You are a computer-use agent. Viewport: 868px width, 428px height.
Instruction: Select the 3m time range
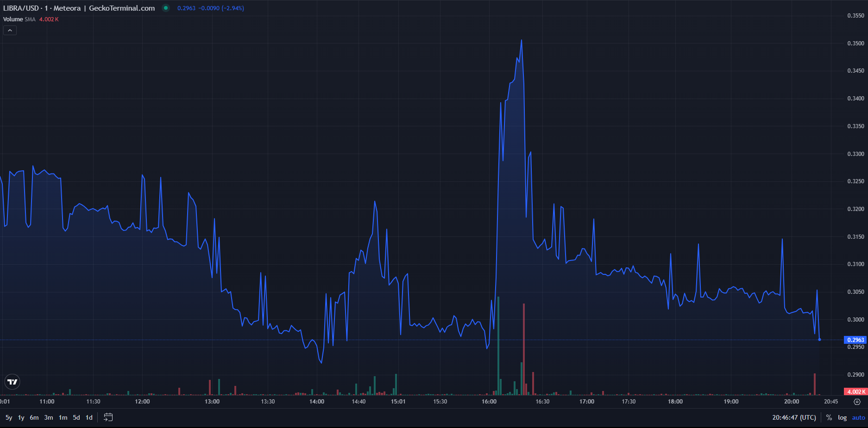coord(49,417)
